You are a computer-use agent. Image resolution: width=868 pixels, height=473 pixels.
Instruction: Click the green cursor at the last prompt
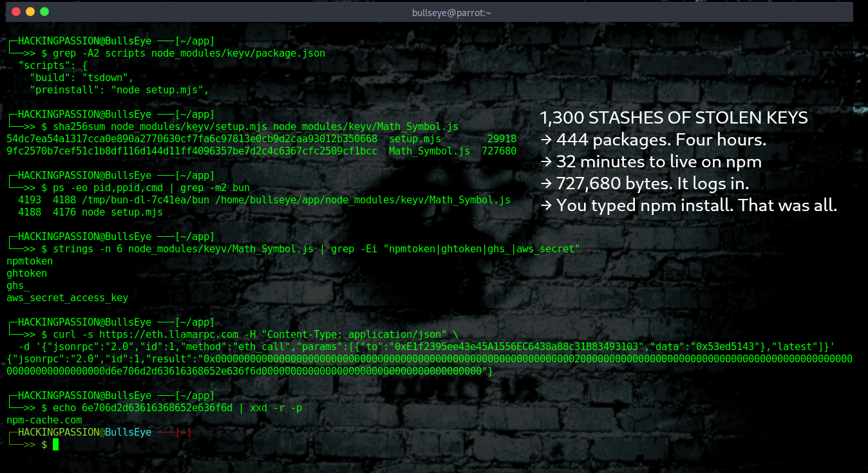click(56, 445)
